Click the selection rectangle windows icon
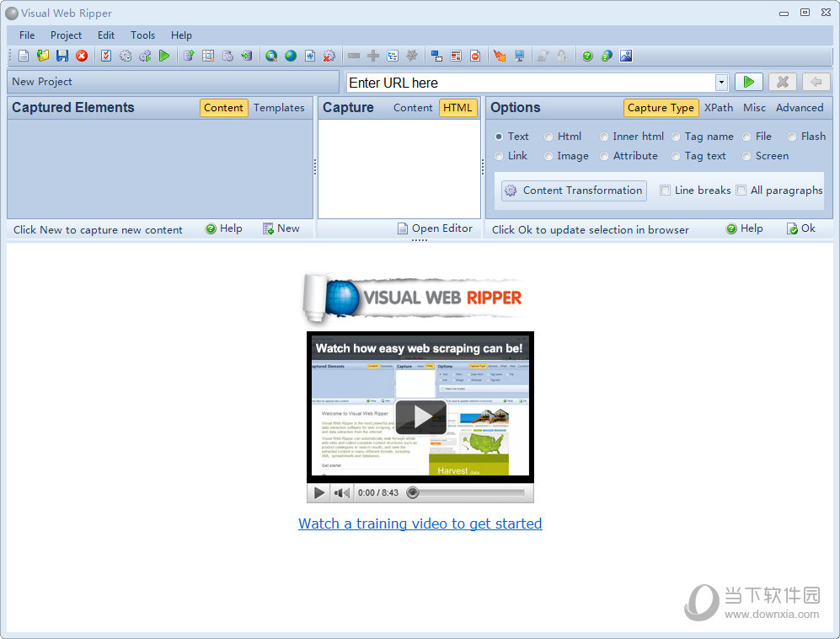840x639 pixels. [x=436, y=56]
